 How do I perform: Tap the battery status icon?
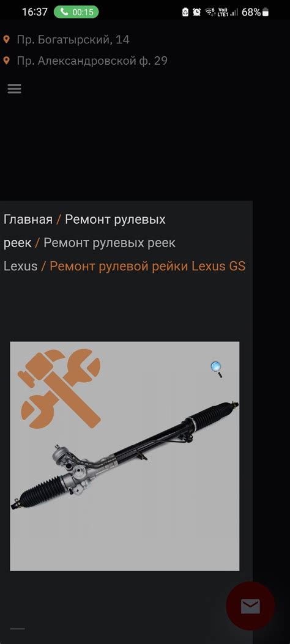coord(266,12)
